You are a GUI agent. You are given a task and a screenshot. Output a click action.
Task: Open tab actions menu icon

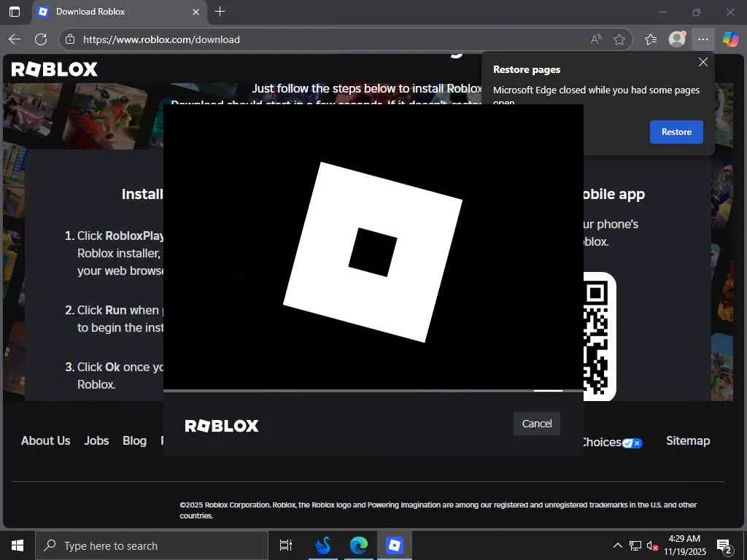[x=15, y=12]
